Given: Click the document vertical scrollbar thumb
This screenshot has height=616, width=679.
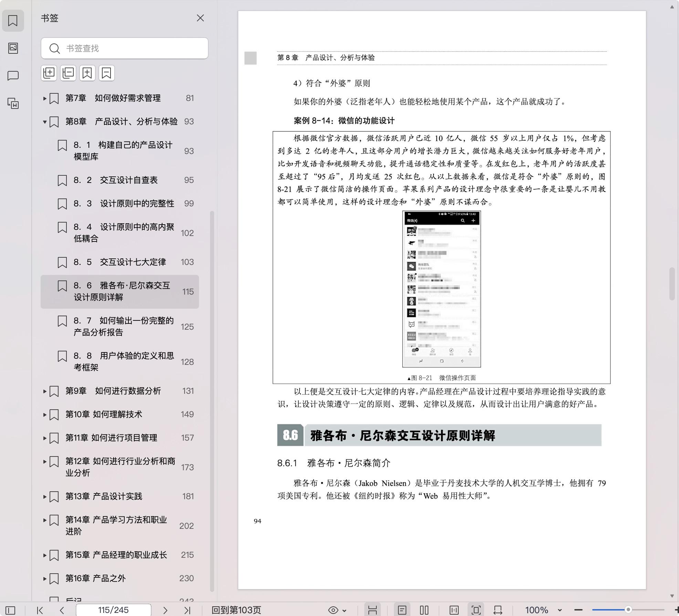Looking at the screenshot, I should (672, 284).
